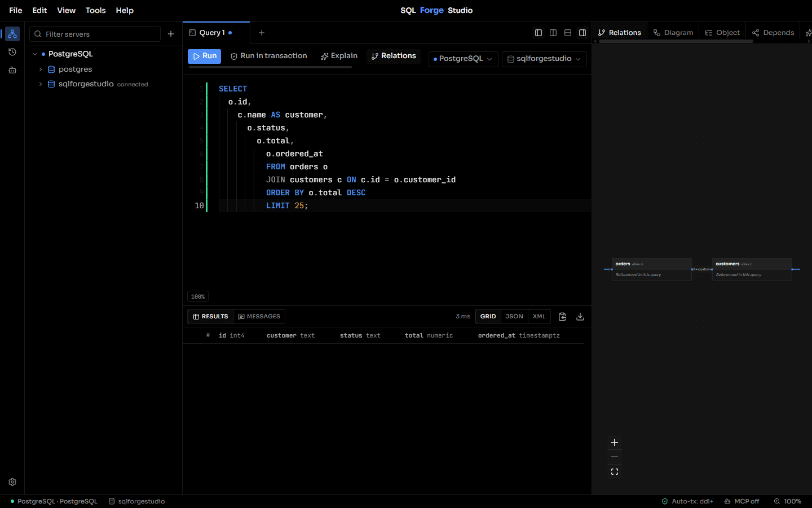Click the LIMIT 25 line in editor
Image resolution: width=812 pixels, height=508 pixels.
404,205
